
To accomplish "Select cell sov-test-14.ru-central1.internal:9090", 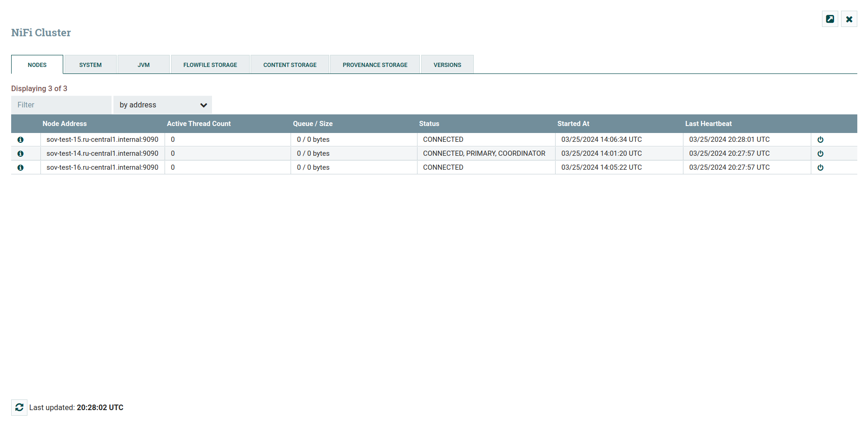I will pyautogui.click(x=102, y=153).
